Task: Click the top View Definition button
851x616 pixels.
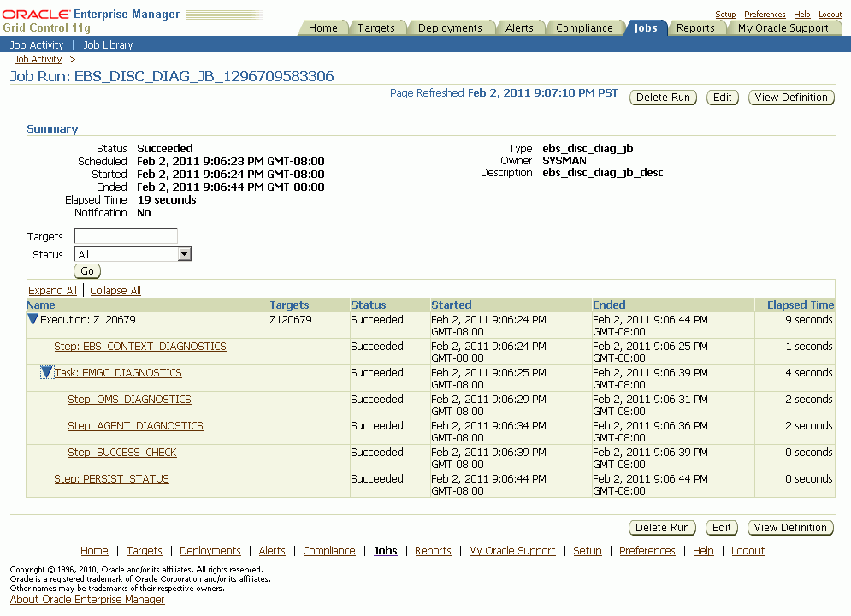Action: coord(791,98)
